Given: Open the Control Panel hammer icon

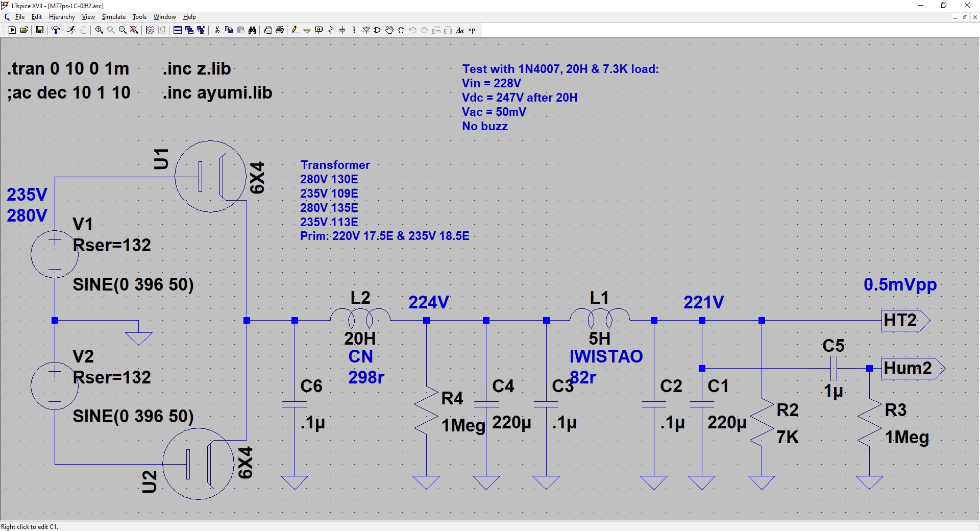Looking at the screenshot, I should tap(56, 30).
